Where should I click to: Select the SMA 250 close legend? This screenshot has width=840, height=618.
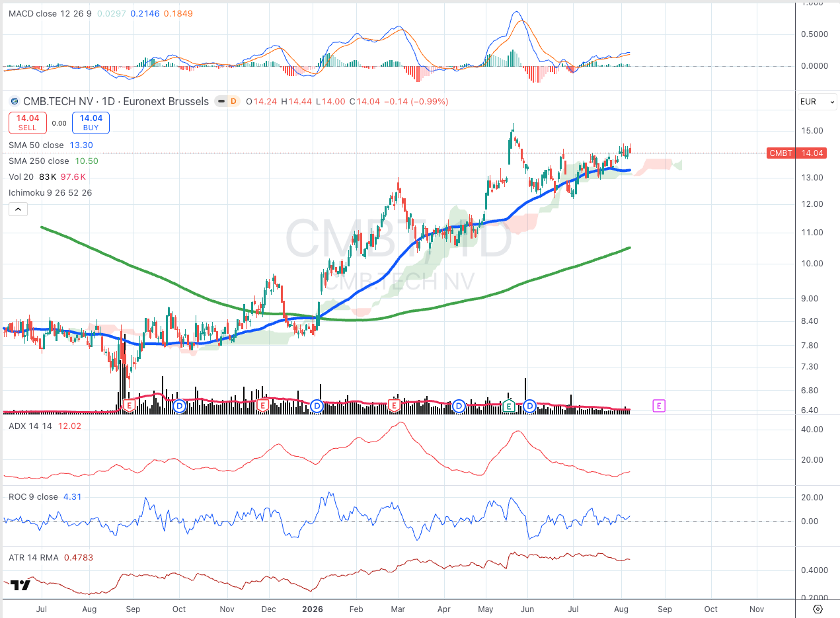click(x=38, y=161)
